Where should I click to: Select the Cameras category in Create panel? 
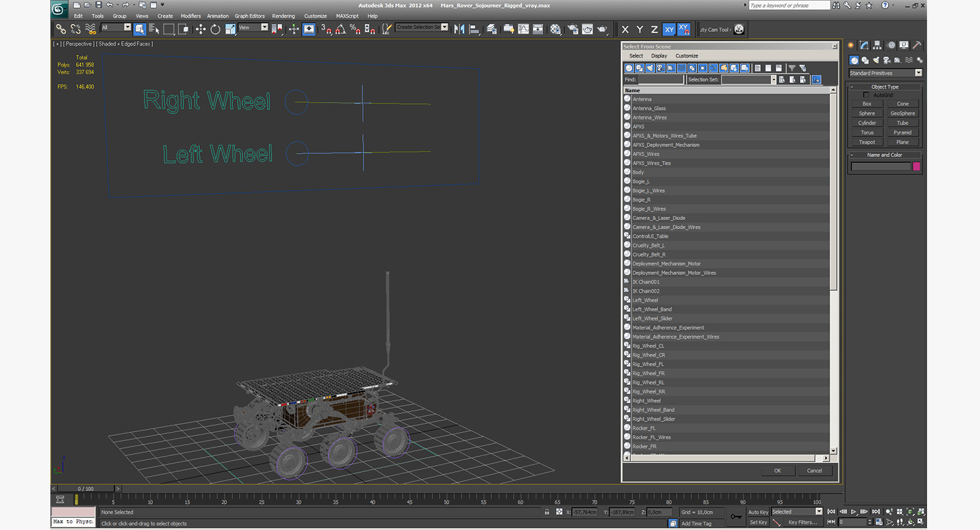pyautogui.click(x=887, y=60)
